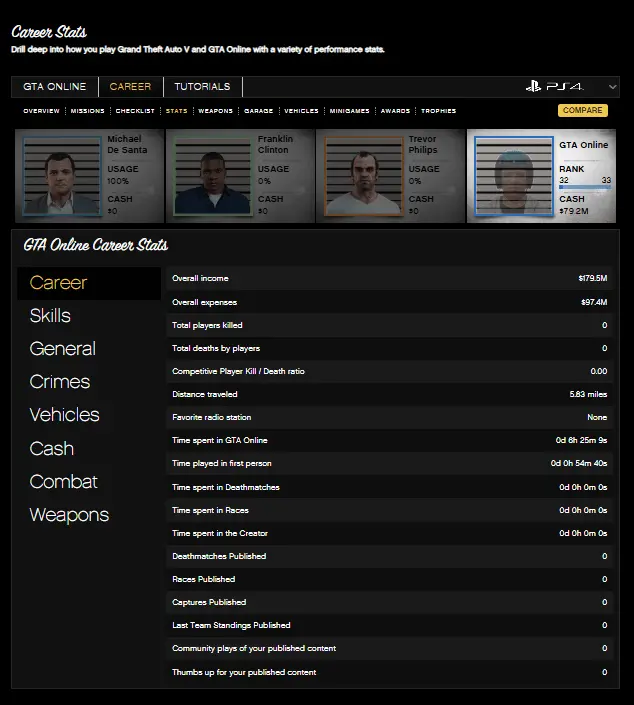Open the VEHICLES submenu item
The image size is (634, 705).
301,111
